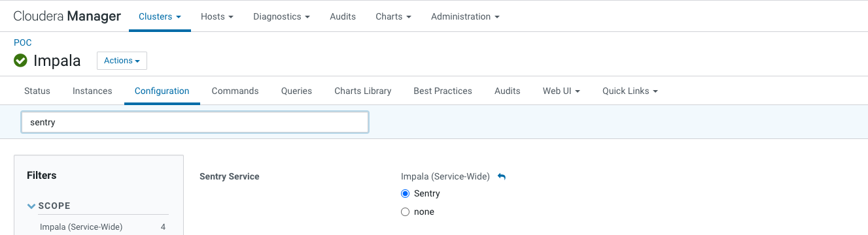Open the Hosts dropdown menu
The height and width of the screenshot is (235, 868).
click(x=217, y=16)
